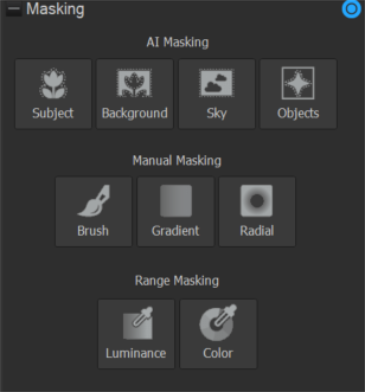Choose the Background leaf mask icon
This screenshot has width=365, height=392.
tap(134, 83)
